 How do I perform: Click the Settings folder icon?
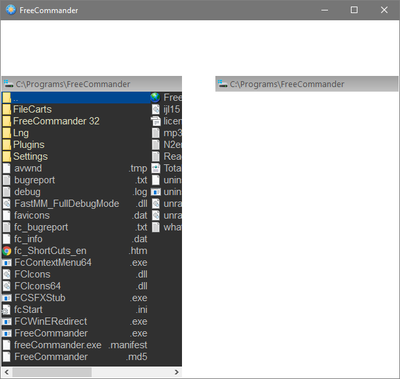tap(7, 156)
